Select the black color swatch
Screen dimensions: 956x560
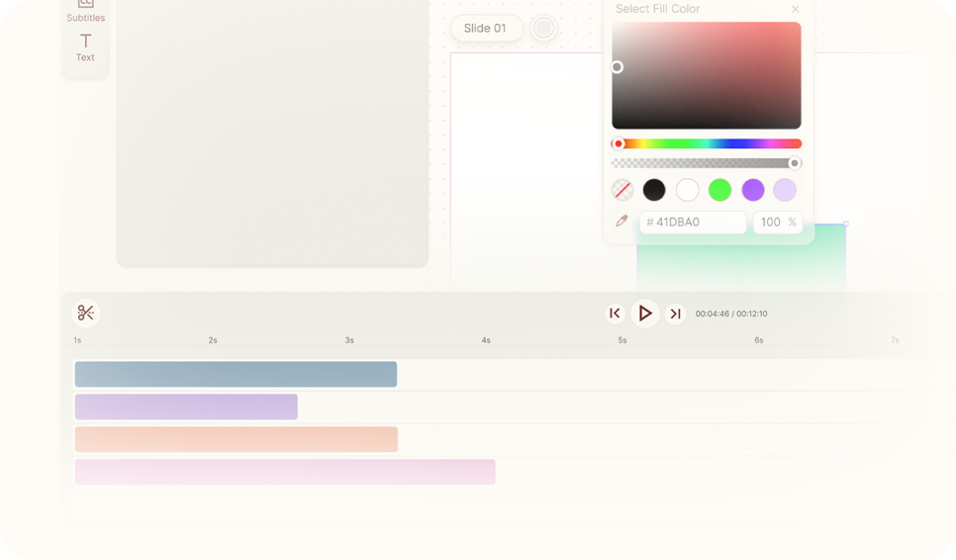pyautogui.click(x=654, y=190)
